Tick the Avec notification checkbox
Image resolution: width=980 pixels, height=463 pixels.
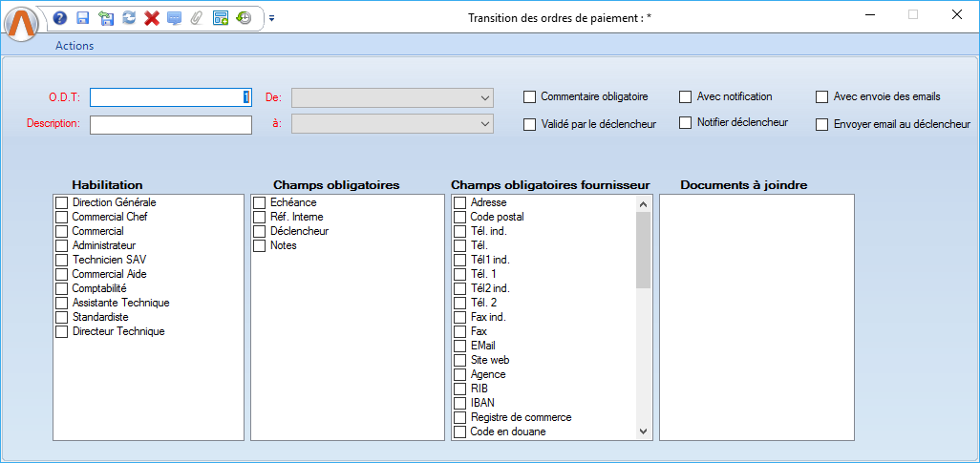[686, 96]
